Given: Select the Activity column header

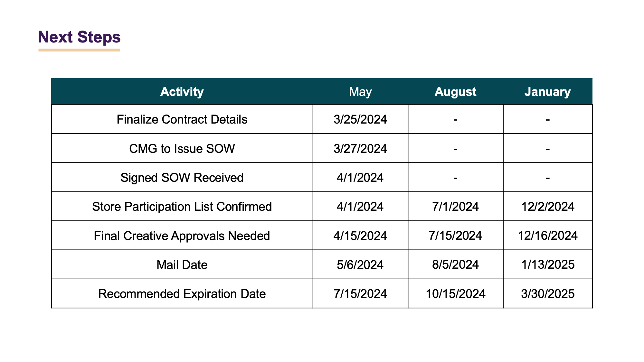Looking at the screenshot, I should pyautogui.click(x=182, y=92).
